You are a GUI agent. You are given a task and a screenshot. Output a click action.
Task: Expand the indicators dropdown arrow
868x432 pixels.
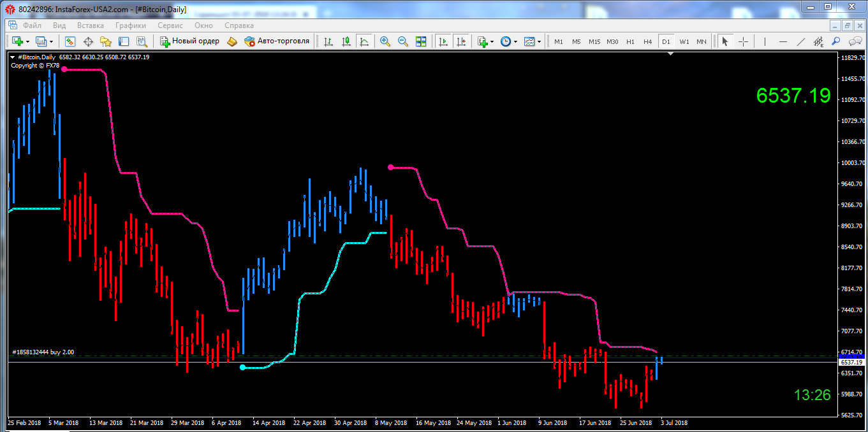(x=492, y=41)
